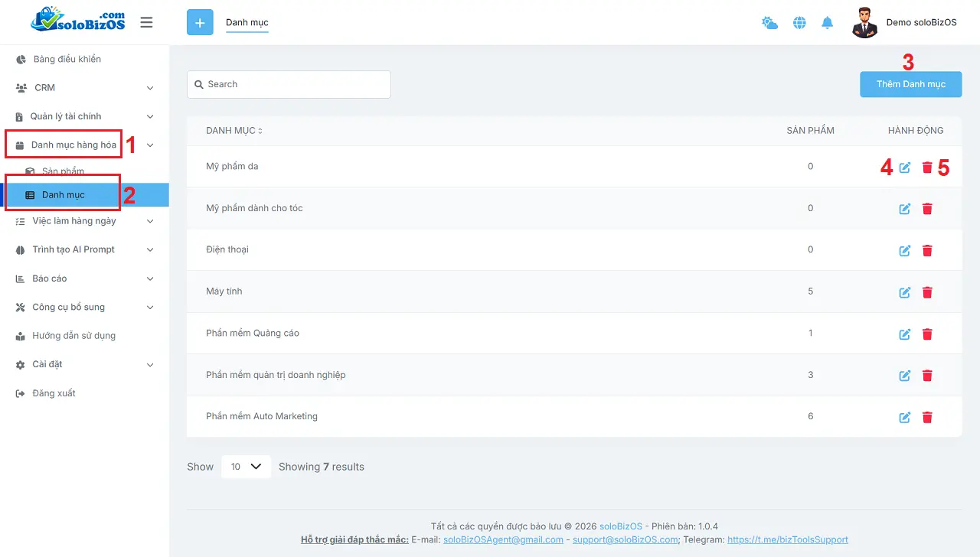The height and width of the screenshot is (557, 980).
Task: Click the Demo soloBizOS username text
Action: [921, 23]
